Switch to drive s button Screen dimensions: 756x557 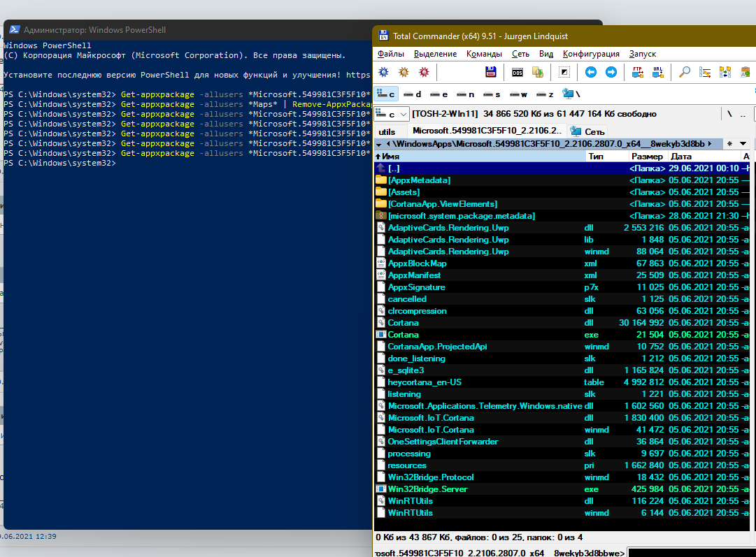(492, 94)
